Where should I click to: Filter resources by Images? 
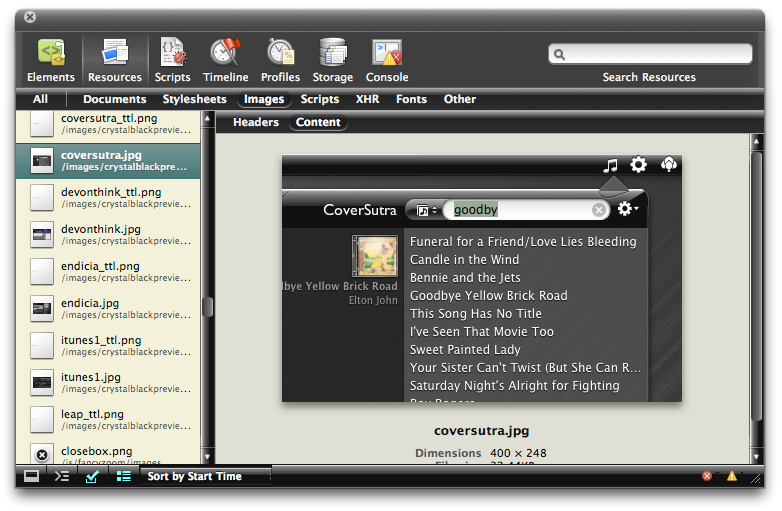264,99
